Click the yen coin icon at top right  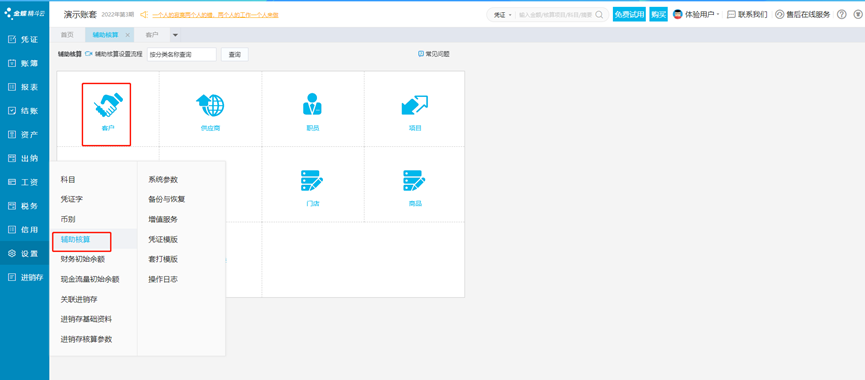point(858,15)
